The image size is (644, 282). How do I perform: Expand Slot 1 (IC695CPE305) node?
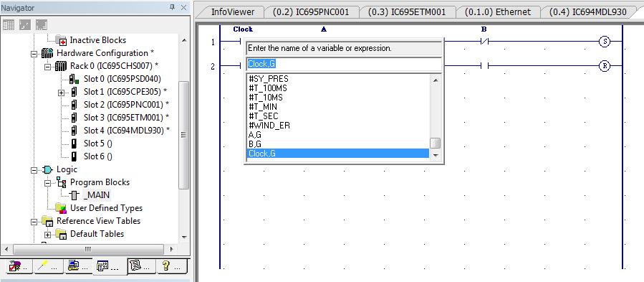tap(61, 93)
